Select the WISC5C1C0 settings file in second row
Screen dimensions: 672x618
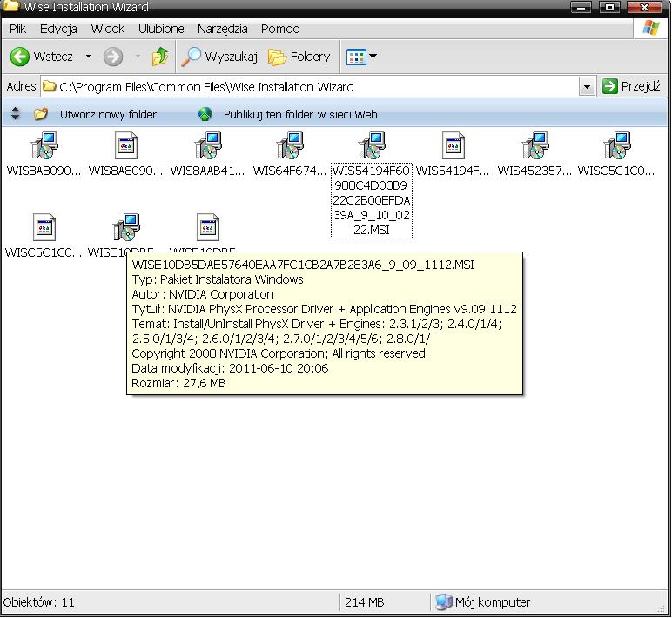[x=44, y=227]
